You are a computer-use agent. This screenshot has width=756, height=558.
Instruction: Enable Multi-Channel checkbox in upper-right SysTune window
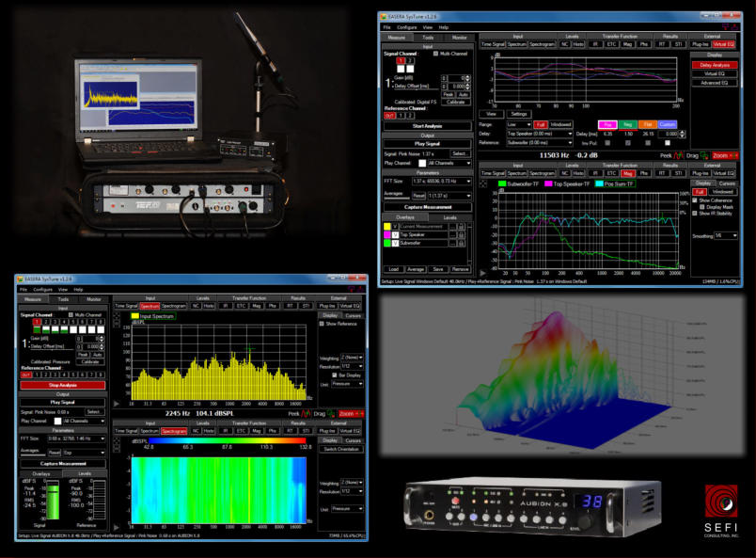point(435,54)
